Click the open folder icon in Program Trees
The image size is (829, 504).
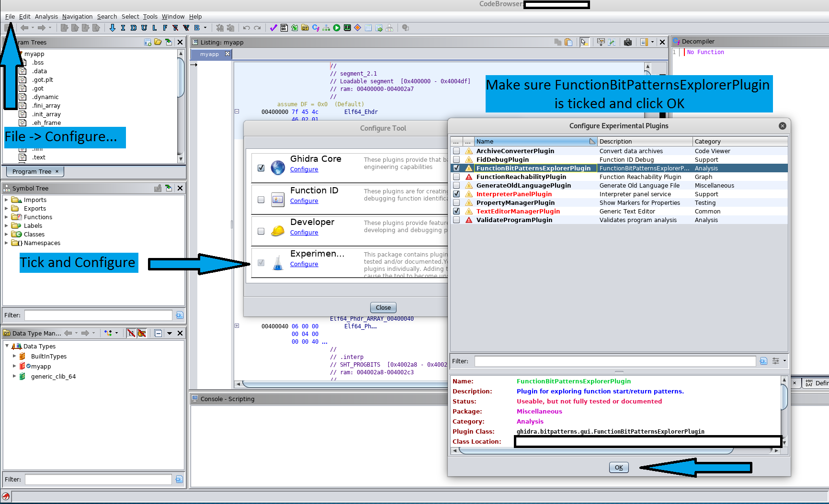point(158,42)
